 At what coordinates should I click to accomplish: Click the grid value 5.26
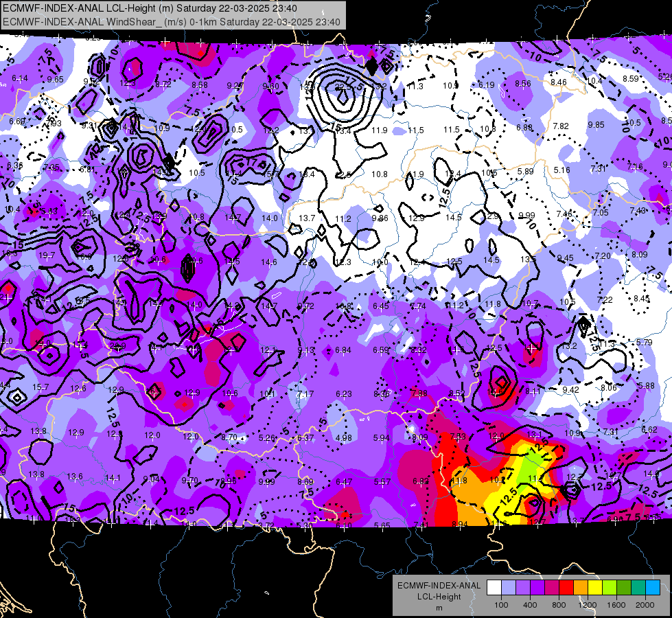pyautogui.click(x=267, y=438)
